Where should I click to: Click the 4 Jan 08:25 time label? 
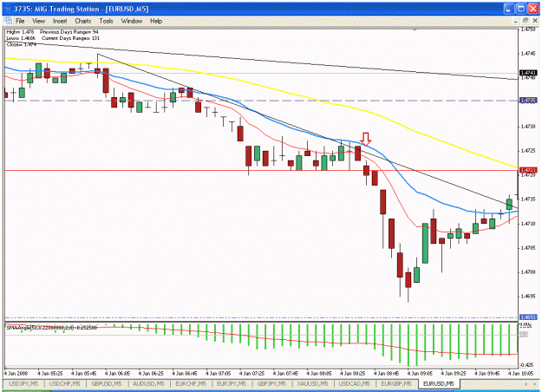click(352, 373)
